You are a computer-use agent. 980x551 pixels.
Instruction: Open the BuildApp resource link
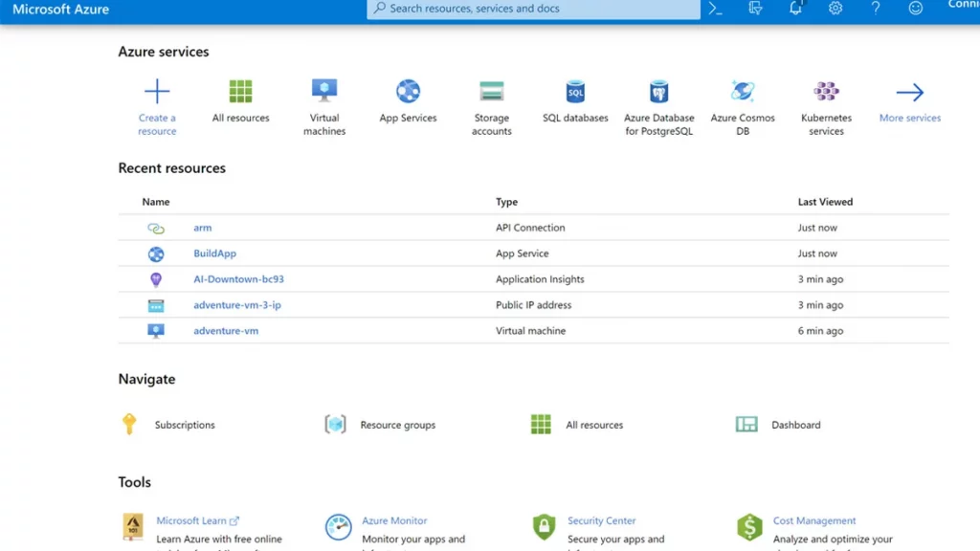tap(214, 253)
